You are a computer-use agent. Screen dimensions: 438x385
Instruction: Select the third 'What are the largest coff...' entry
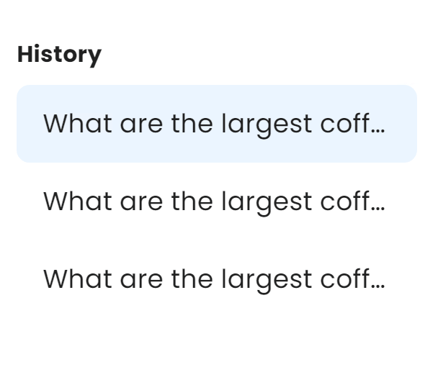point(217,279)
